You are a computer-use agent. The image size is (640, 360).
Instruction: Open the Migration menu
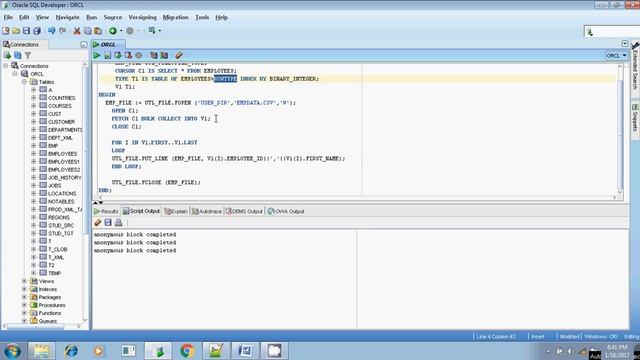click(176, 18)
